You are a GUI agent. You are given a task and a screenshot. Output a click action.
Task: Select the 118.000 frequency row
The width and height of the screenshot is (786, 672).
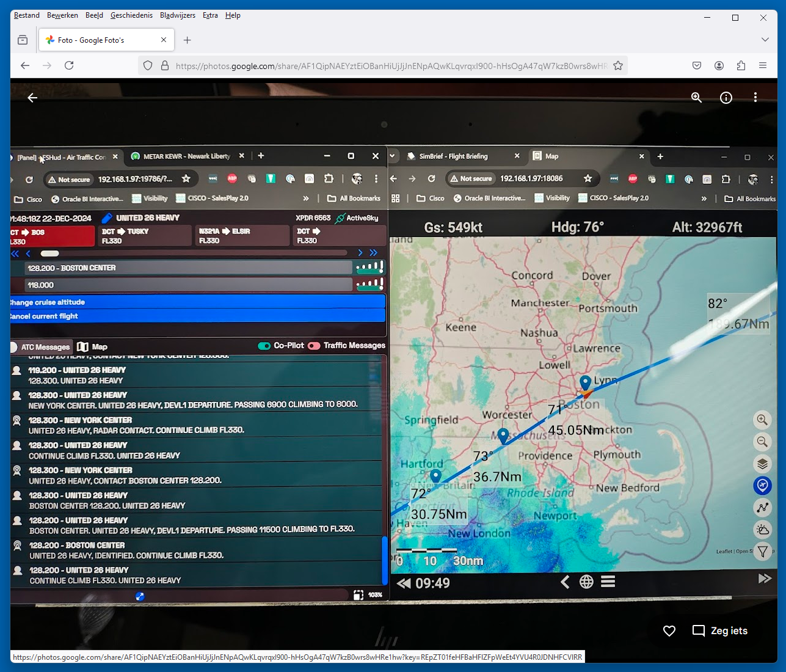pyautogui.click(x=189, y=285)
